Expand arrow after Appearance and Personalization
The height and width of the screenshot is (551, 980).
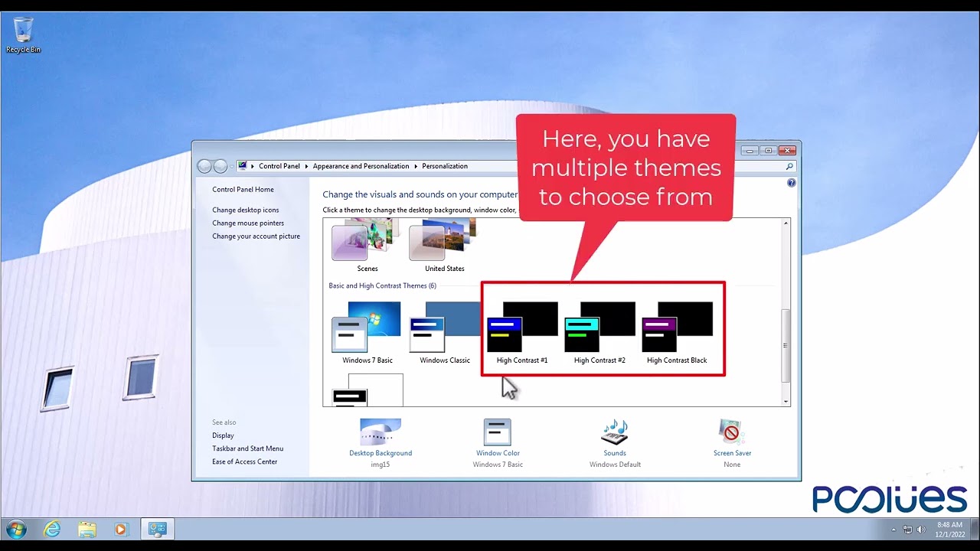coord(416,166)
